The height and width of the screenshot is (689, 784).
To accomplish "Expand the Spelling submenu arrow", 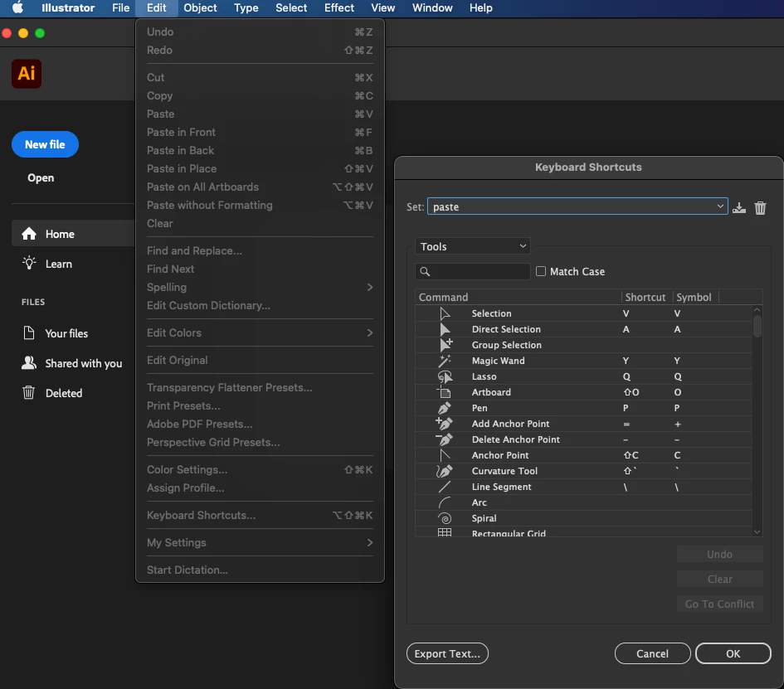I will coord(370,288).
